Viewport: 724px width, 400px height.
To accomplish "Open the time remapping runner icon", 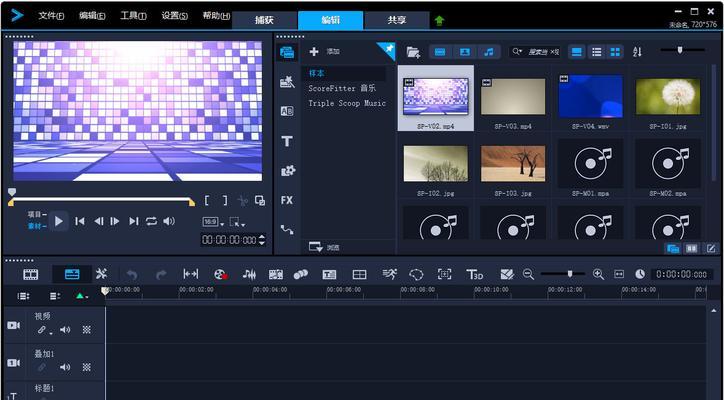I will click(x=389, y=274).
